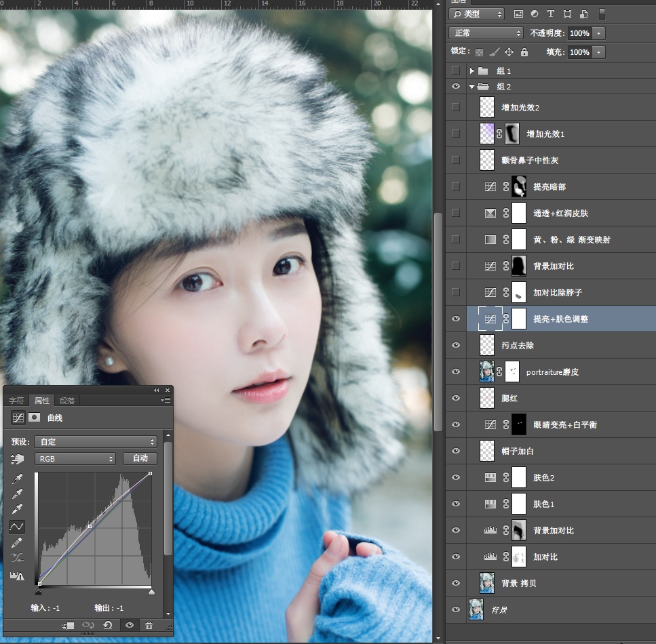656x644 pixels.
Task: Filter layers by smart object icon
Action: click(x=584, y=14)
